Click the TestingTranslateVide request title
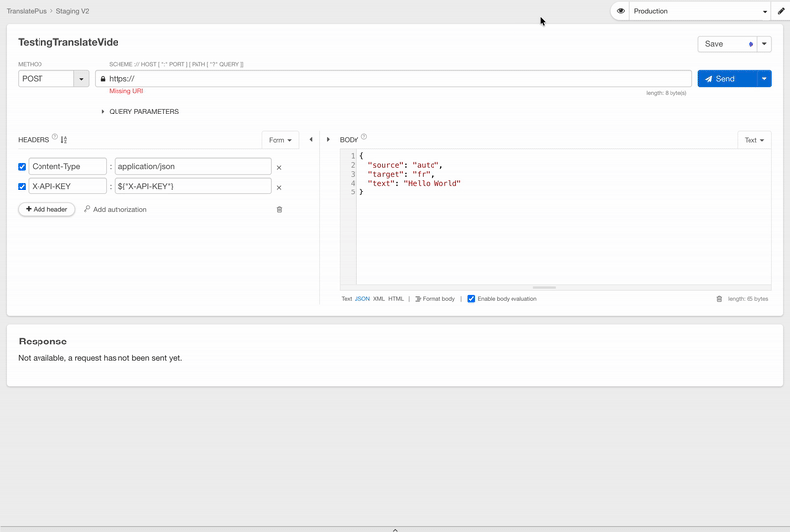Image resolution: width=790 pixels, height=532 pixels. (x=68, y=42)
